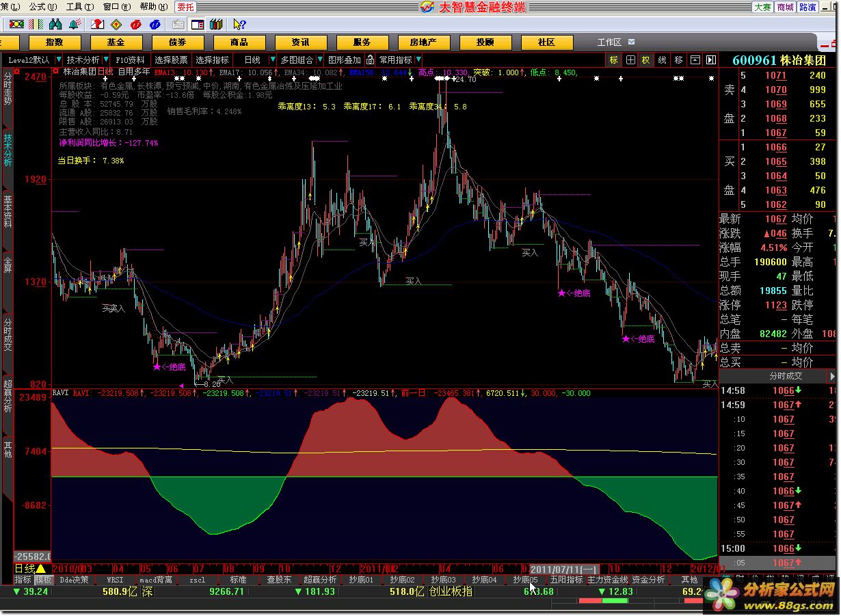
Task: Click the blue circular info icon
Action: [155, 24]
